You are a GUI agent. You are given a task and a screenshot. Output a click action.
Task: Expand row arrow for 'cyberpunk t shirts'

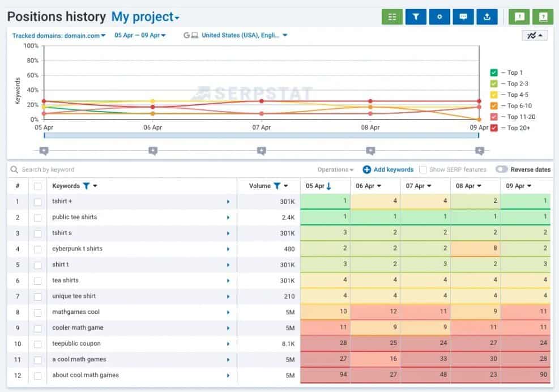[x=228, y=249]
